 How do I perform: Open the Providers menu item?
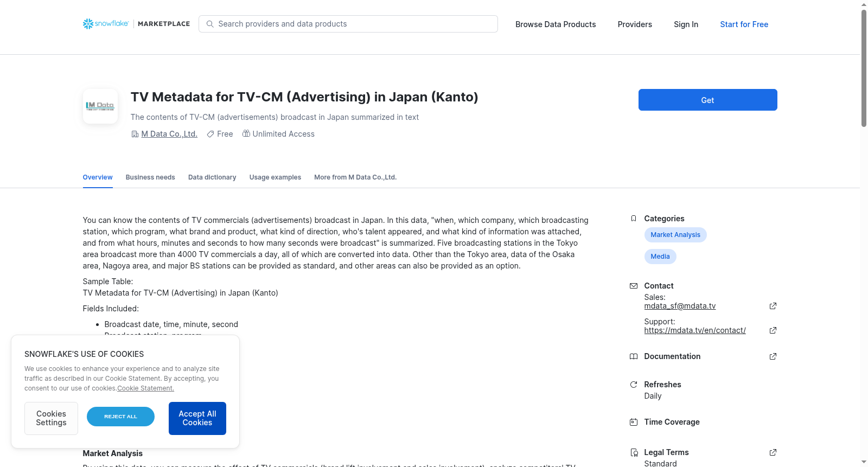pos(635,24)
